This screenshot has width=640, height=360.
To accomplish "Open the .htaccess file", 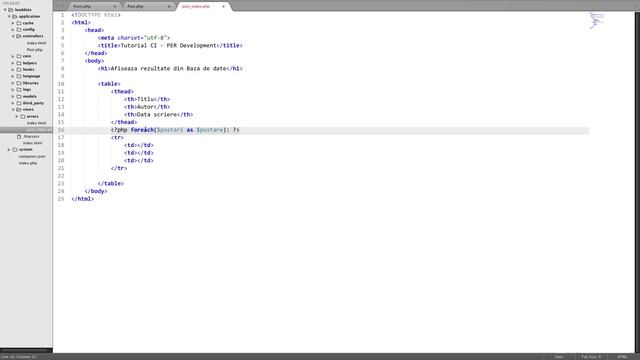I will 31,137.
